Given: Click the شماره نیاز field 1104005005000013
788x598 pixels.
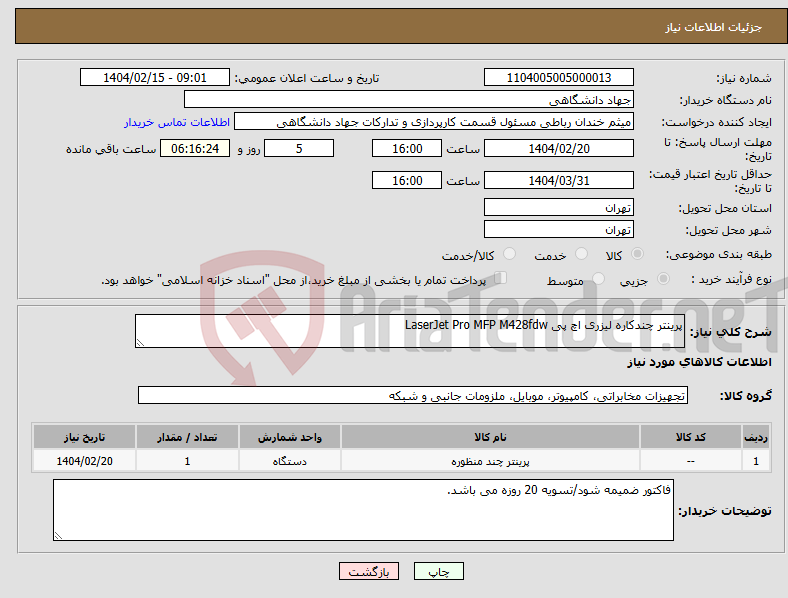Looking at the screenshot, I should pos(559,77).
